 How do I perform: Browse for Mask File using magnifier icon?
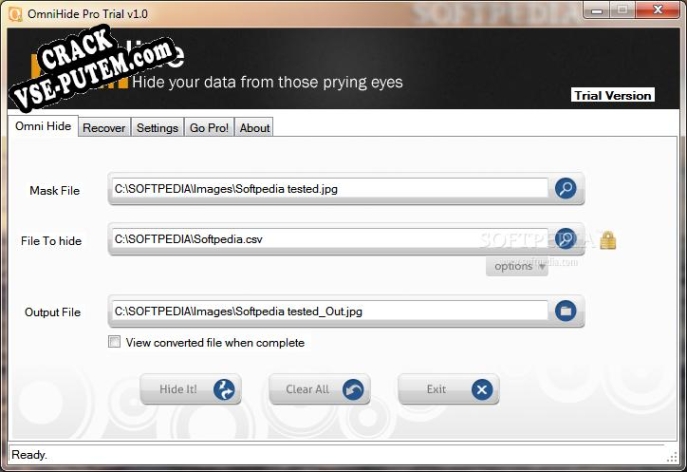(x=566, y=188)
